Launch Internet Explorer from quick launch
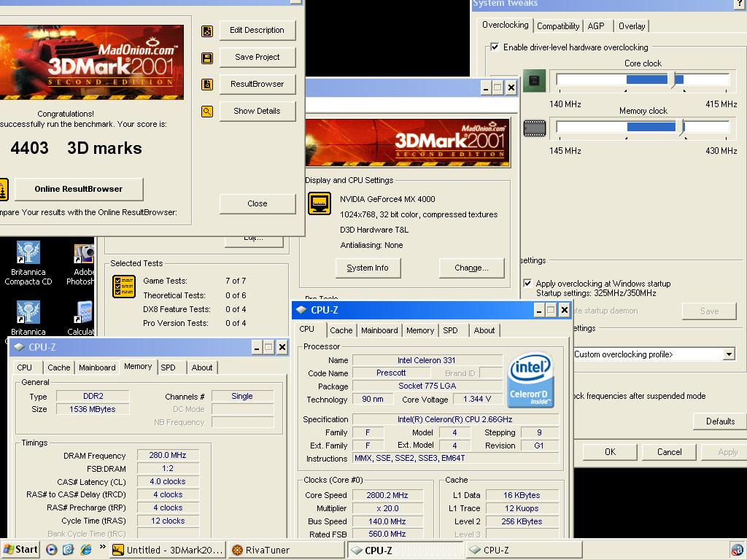 click(86, 550)
